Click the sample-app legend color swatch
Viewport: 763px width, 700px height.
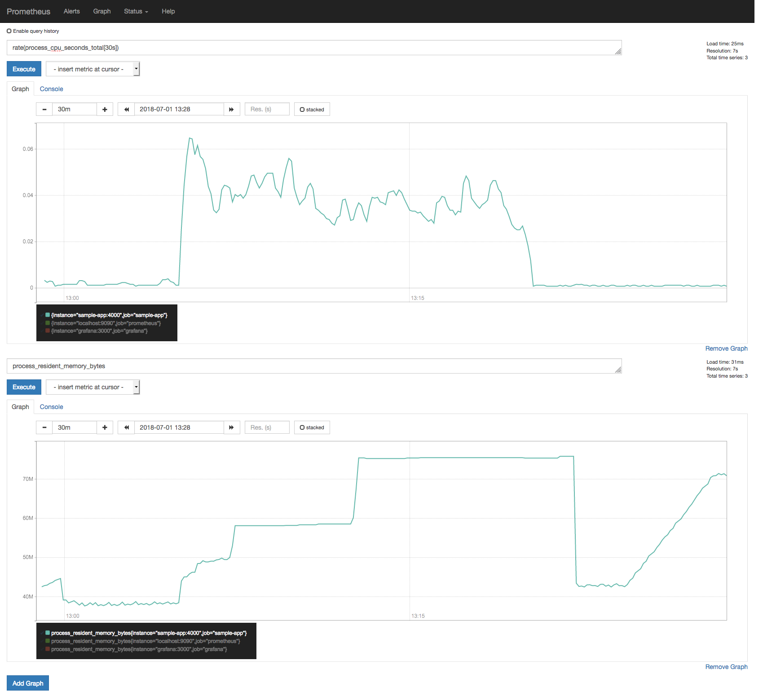(47, 315)
